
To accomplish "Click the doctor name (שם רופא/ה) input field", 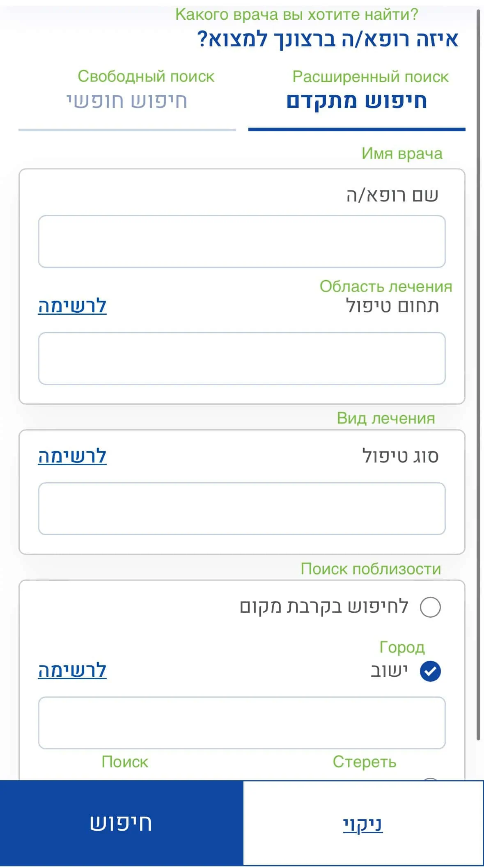I will pyautogui.click(x=242, y=241).
